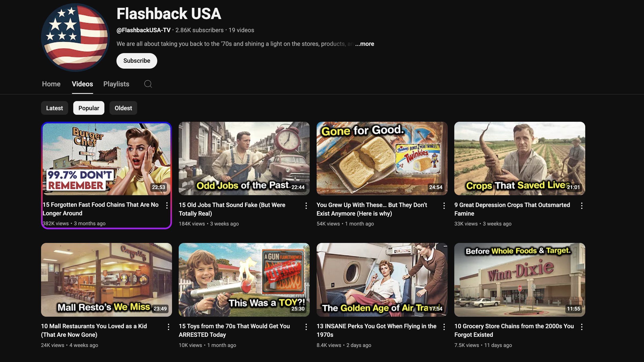Open options menu for Mall Restaurants video
Screen dimensions: 644x362
[169, 327]
